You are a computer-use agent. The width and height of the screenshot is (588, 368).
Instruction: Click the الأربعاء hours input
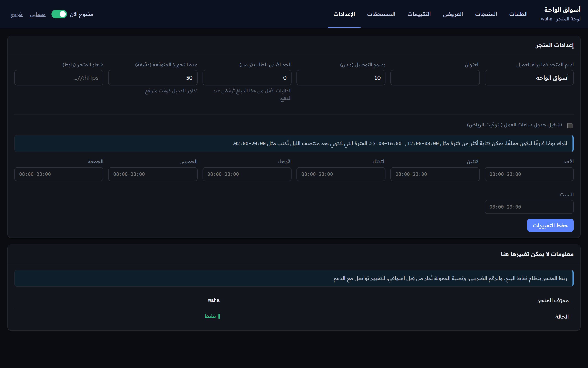[247, 174]
